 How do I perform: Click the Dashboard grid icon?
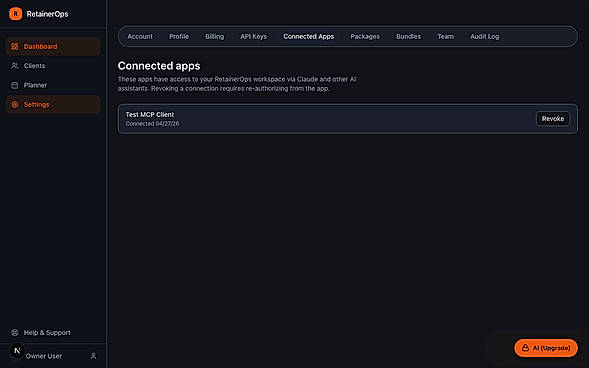[15, 47]
